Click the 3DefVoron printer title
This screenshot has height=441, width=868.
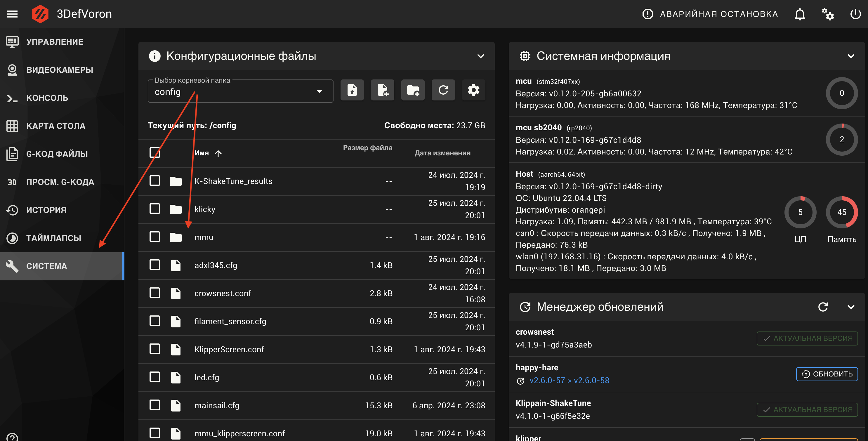(x=84, y=14)
